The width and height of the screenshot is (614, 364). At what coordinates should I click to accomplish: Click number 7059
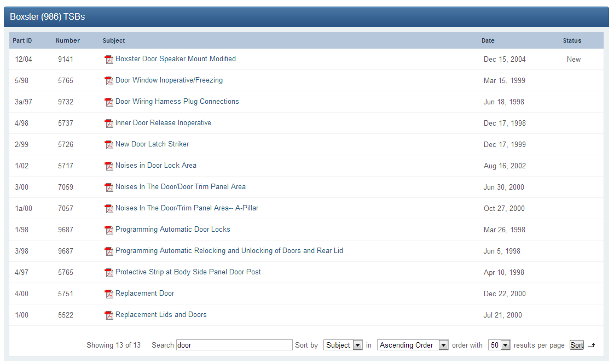click(x=65, y=187)
